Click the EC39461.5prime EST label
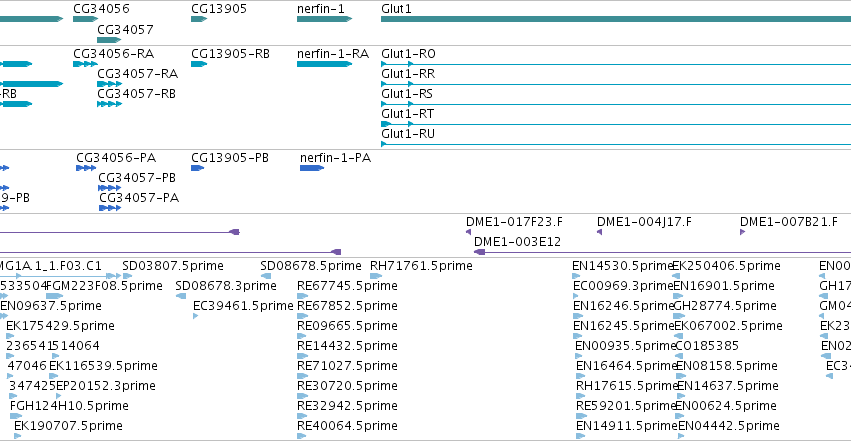Image resolution: width=851 pixels, height=441 pixels. coord(243,306)
